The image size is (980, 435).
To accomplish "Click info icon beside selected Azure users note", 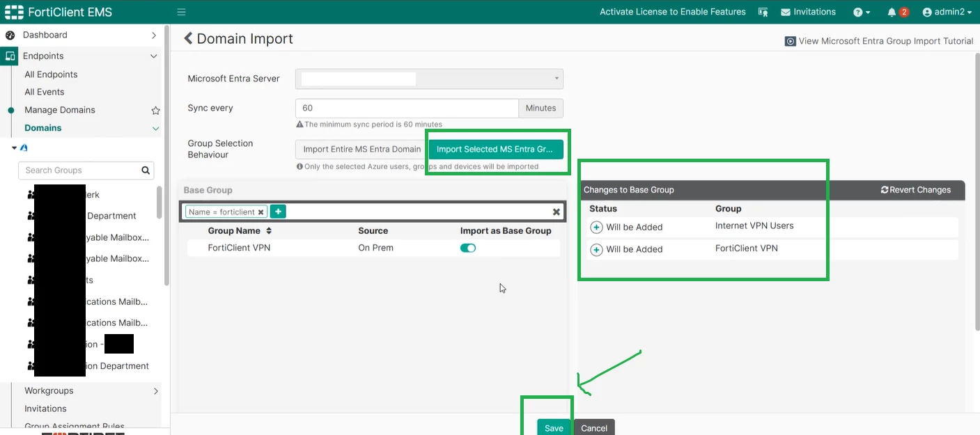I will tap(300, 166).
